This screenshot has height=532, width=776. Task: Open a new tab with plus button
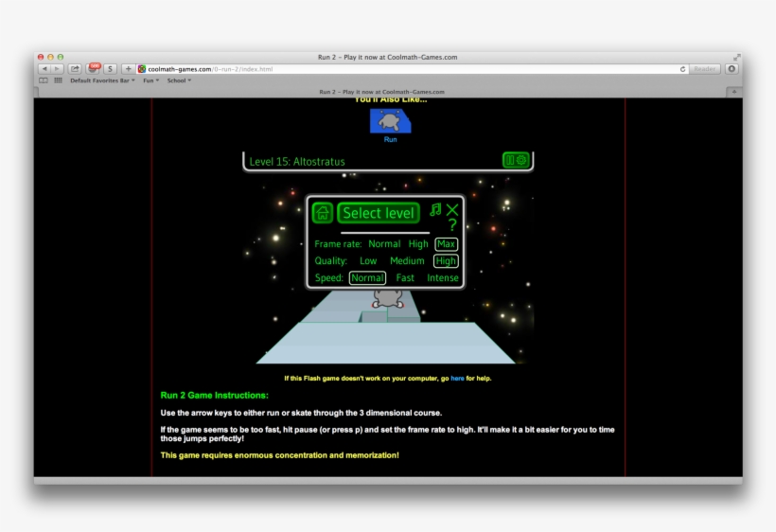[734, 92]
